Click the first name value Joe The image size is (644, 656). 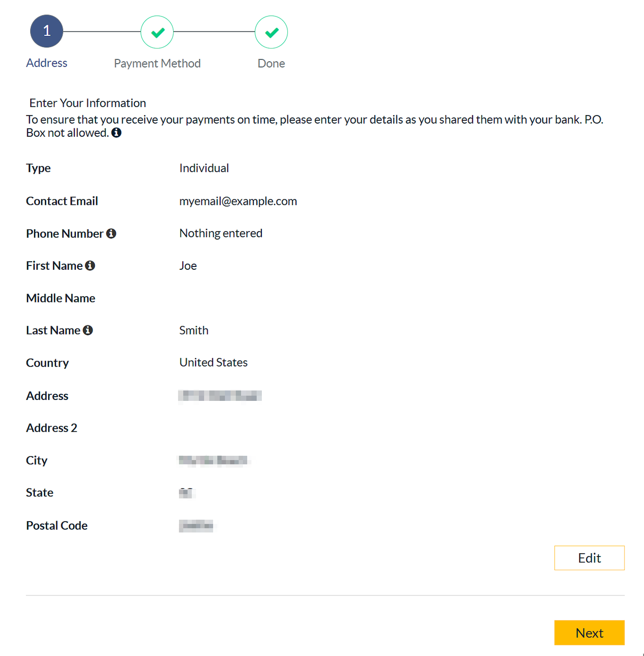[188, 266]
